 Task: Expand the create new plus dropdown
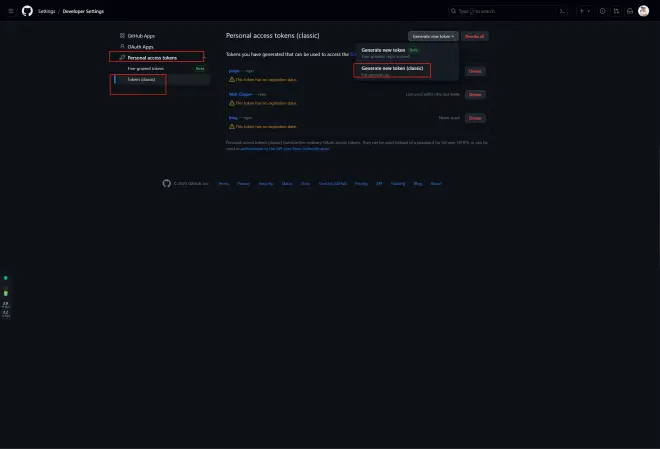[583, 11]
